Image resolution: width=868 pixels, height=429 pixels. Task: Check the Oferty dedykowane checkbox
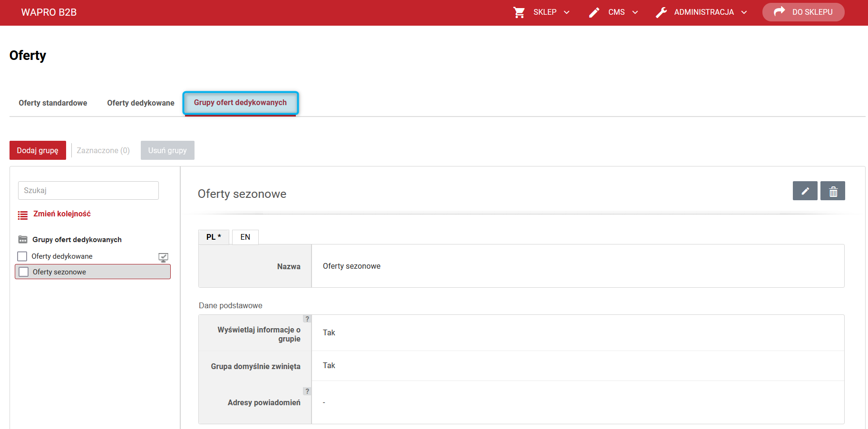22,256
